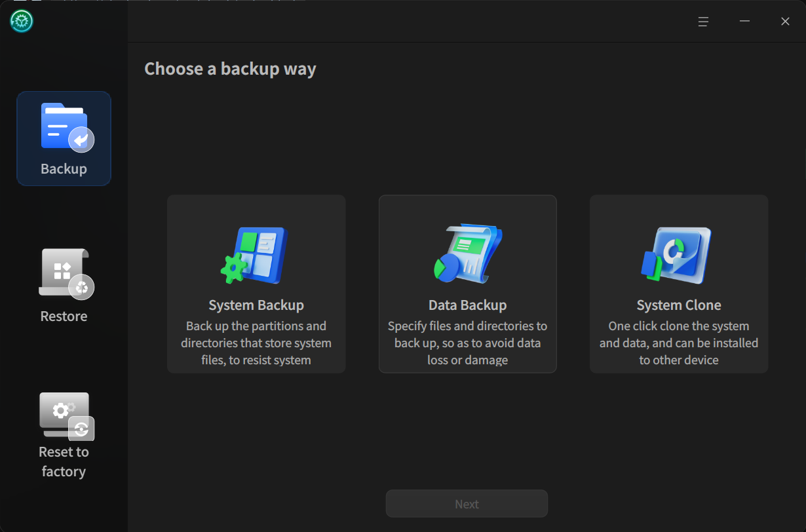This screenshot has height=532, width=806.
Task: Click the 'Choose a backup way' heading
Action: tap(230, 69)
